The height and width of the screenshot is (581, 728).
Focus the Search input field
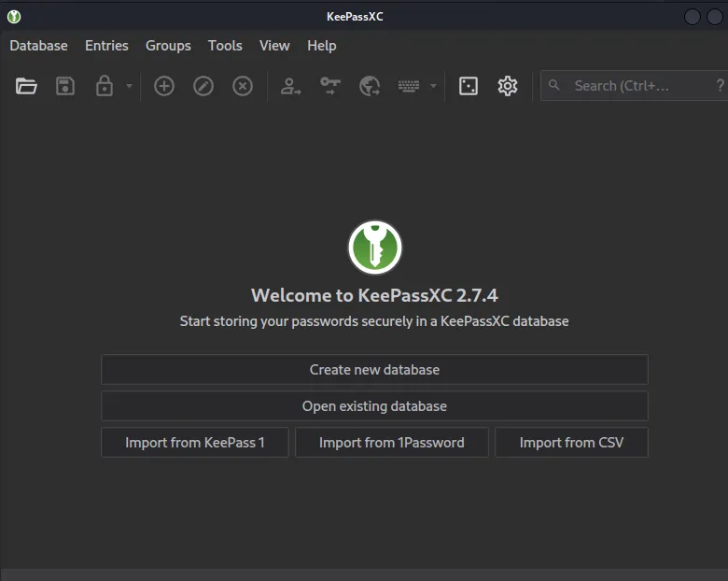(635, 86)
